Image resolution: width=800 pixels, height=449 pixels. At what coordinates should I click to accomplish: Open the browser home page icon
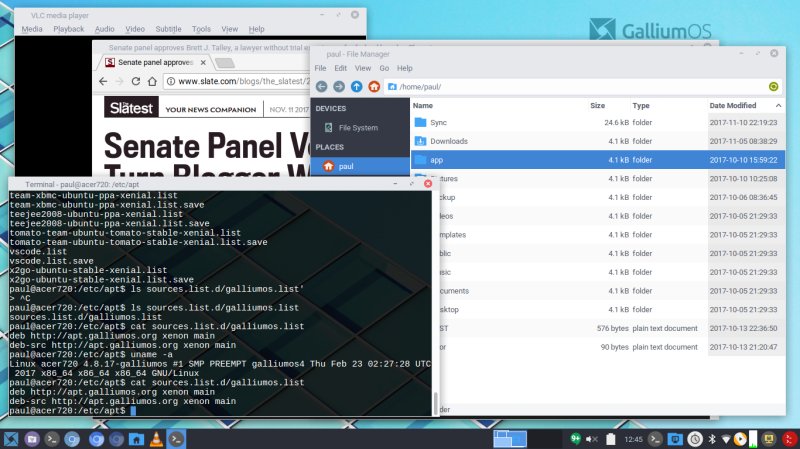tap(152, 81)
